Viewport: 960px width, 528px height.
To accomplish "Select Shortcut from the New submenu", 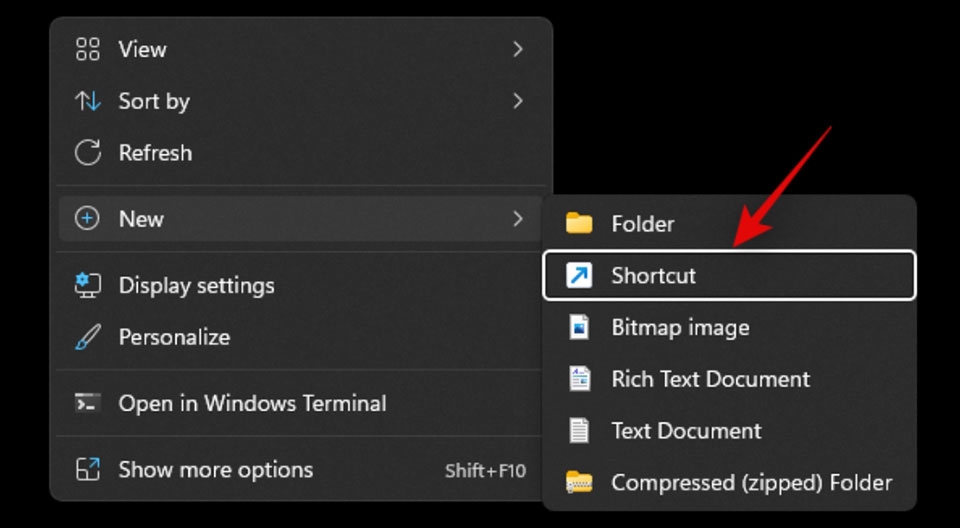I will pyautogui.click(x=729, y=276).
